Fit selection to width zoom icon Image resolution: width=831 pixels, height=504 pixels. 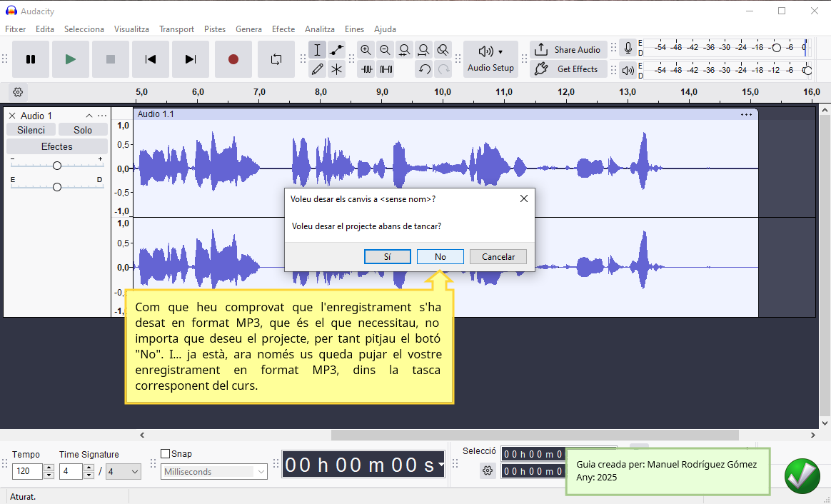(x=404, y=50)
